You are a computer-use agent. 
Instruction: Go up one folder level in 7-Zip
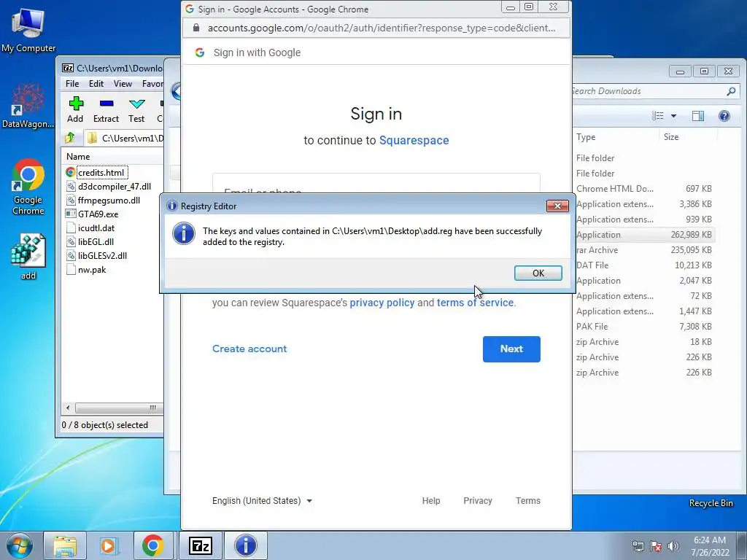70,138
